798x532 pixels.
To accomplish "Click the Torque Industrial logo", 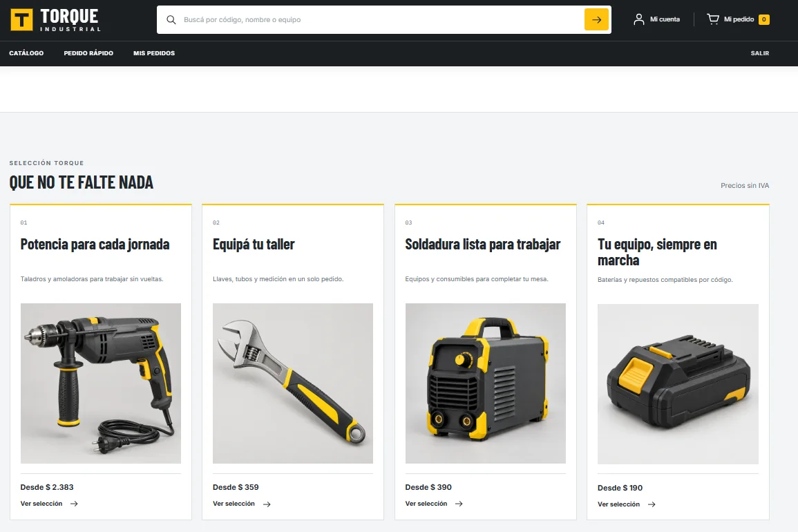I will tap(56, 20).
